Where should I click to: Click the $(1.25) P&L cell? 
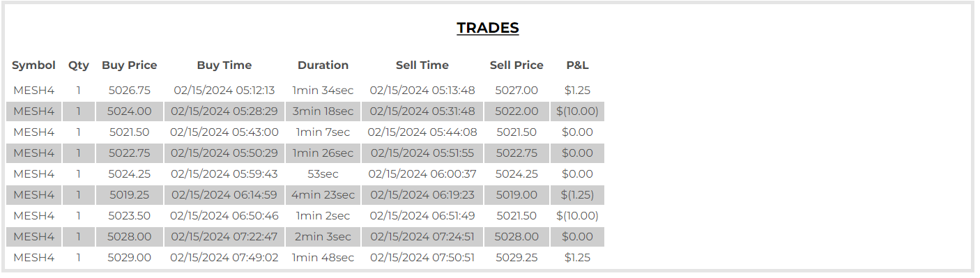[578, 195]
